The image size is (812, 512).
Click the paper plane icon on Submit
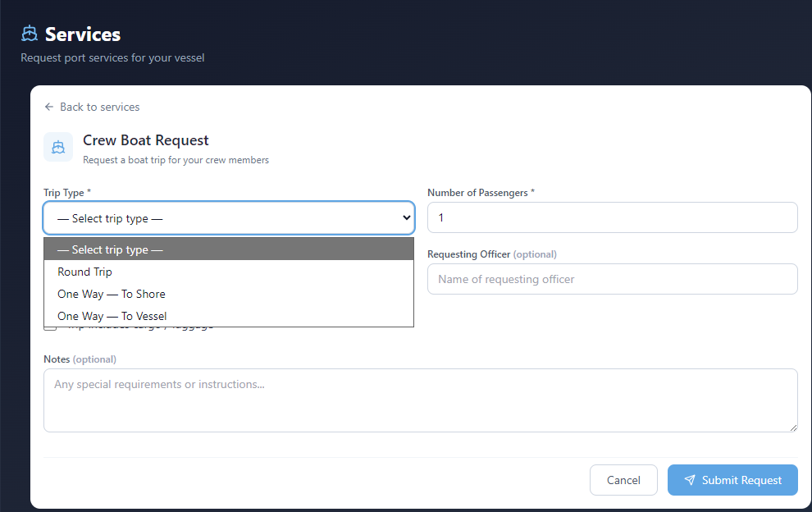[689, 480]
